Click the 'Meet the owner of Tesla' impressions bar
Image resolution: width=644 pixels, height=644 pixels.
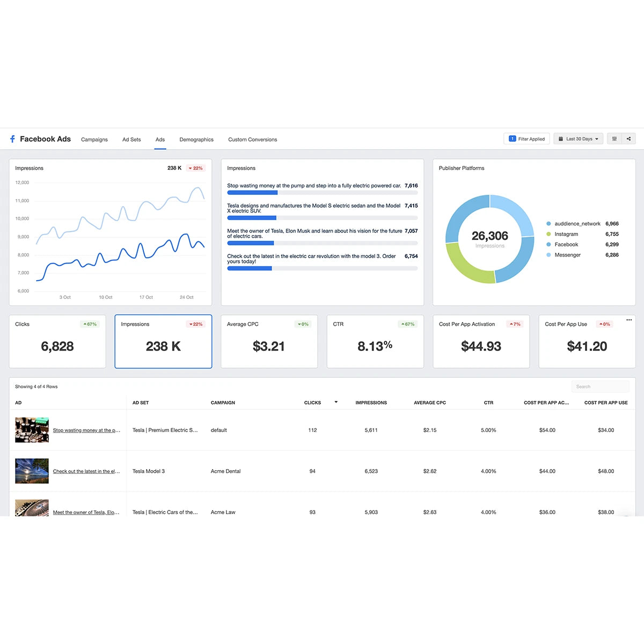point(323,243)
